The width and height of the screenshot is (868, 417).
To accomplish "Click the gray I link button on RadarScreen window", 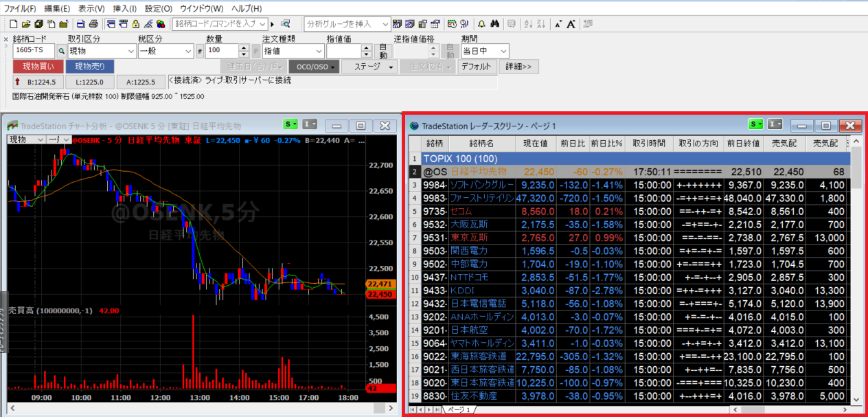I will [775, 124].
